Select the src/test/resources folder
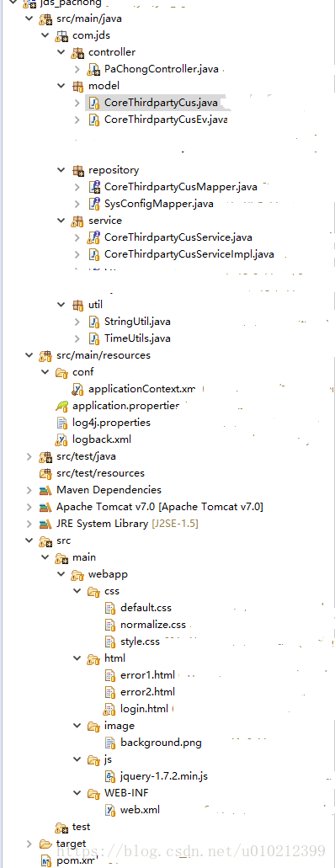Screen dimensions: 335x868 100,473
